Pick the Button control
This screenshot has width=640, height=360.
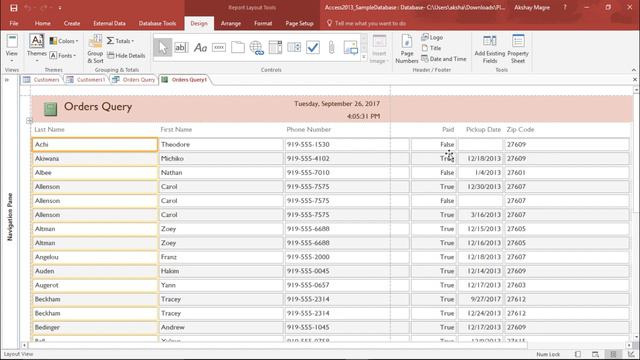pos(219,47)
